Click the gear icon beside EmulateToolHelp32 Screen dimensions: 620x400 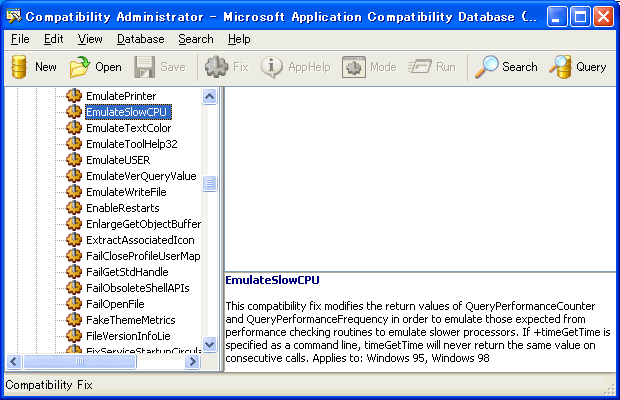[x=74, y=144]
